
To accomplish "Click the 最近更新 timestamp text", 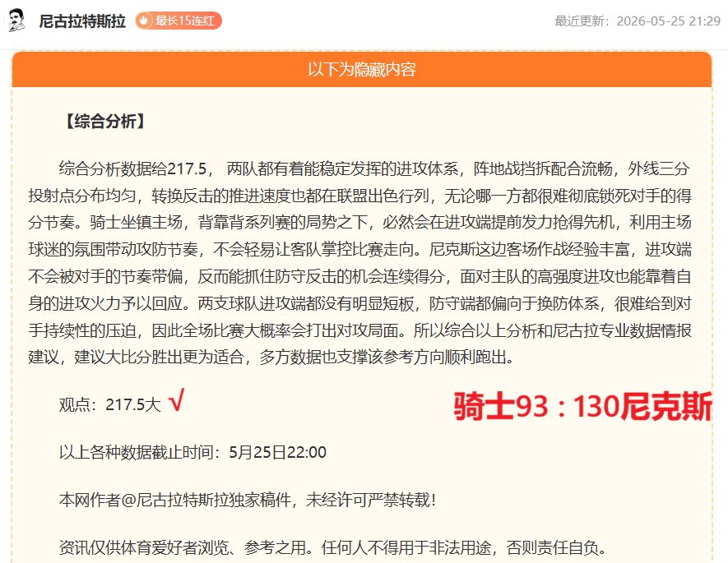I will click(x=638, y=21).
